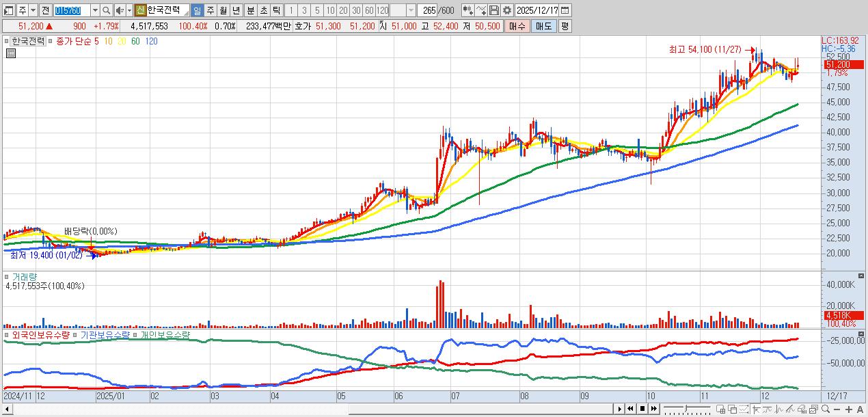The image size is (868, 417).
Task: Click the double trend line icon
Action: pos(790,409)
